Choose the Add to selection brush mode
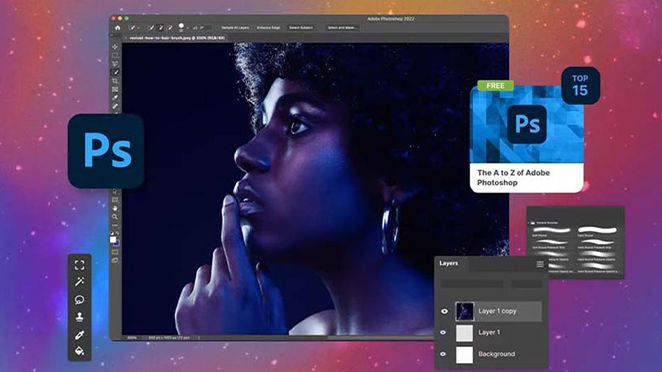 click(161, 28)
